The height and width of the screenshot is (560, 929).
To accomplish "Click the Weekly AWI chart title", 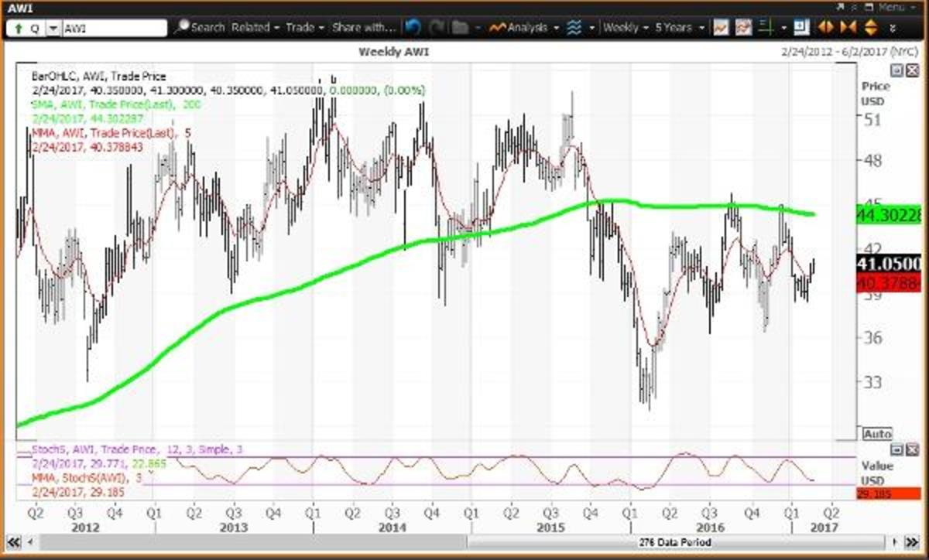I will click(393, 51).
